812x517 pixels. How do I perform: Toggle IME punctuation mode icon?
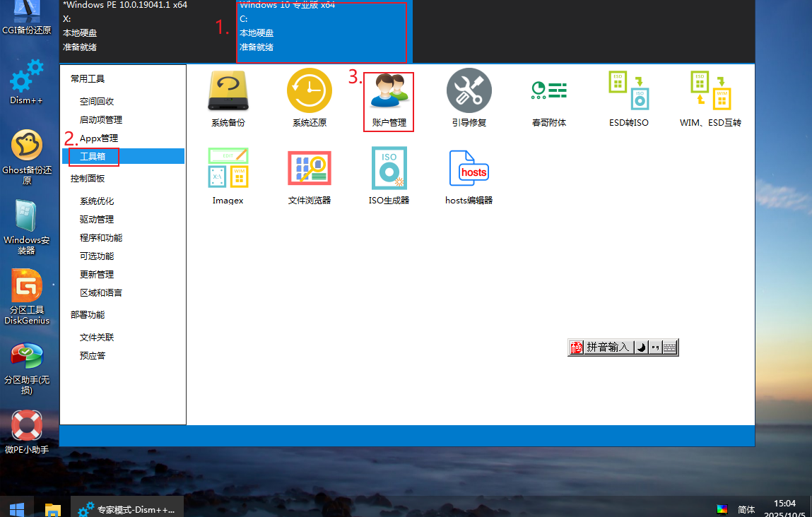pos(655,347)
